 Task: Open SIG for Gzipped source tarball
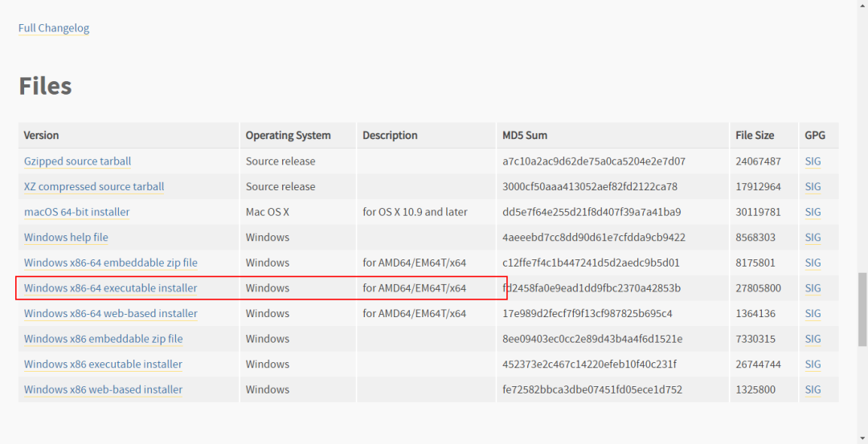tap(813, 161)
